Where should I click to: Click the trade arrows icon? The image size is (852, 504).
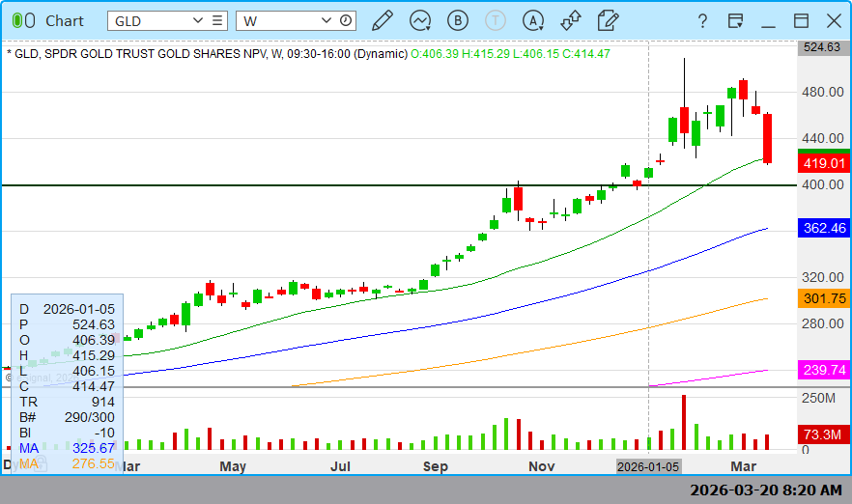pyautogui.click(x=571, y=20)
